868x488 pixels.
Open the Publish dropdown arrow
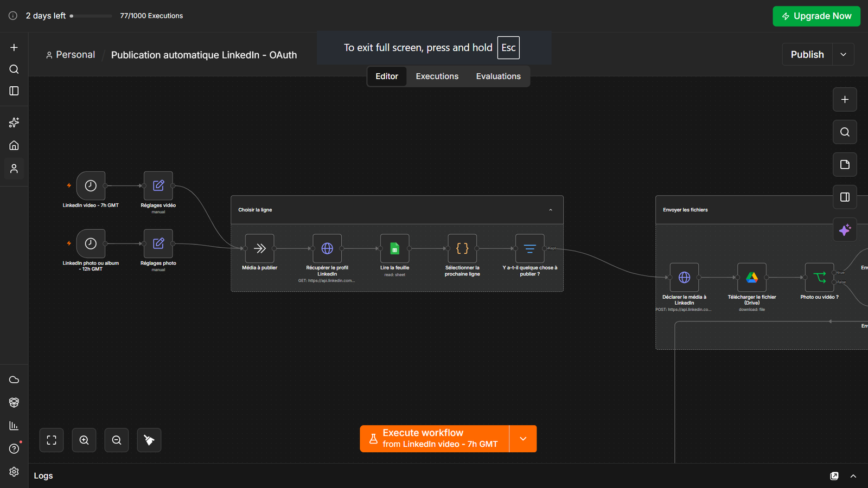843,54
